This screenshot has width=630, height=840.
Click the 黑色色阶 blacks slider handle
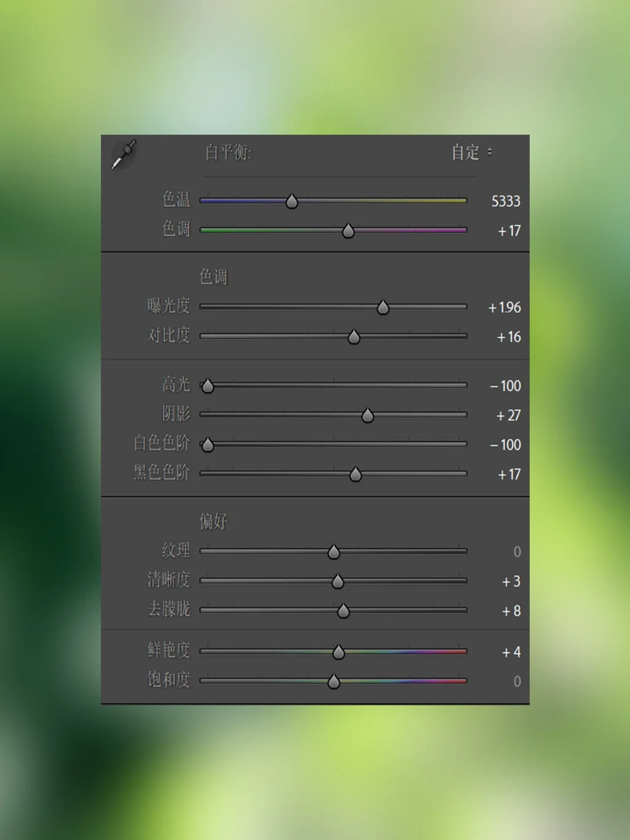click(356, 475)
